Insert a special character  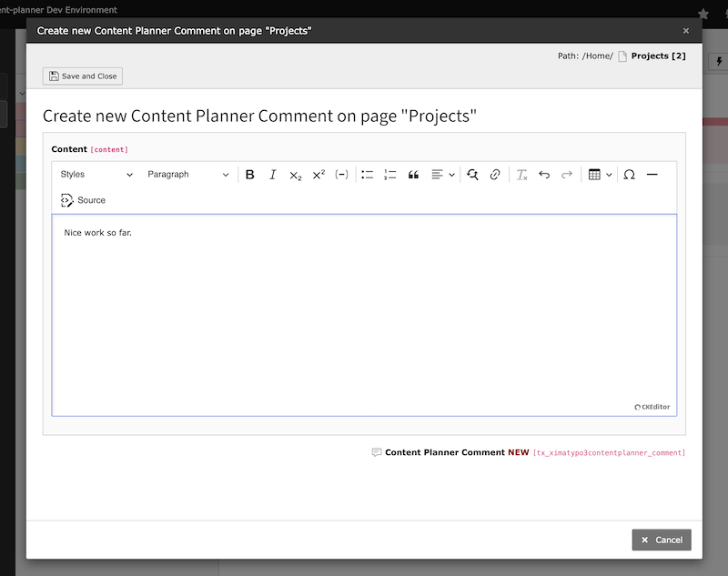[x=629, y=174]
